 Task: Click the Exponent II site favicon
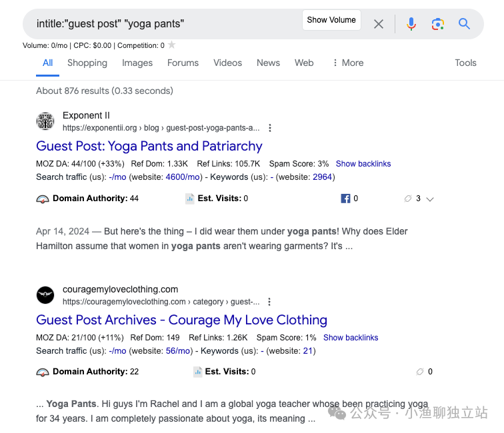[x=45, y=121]
